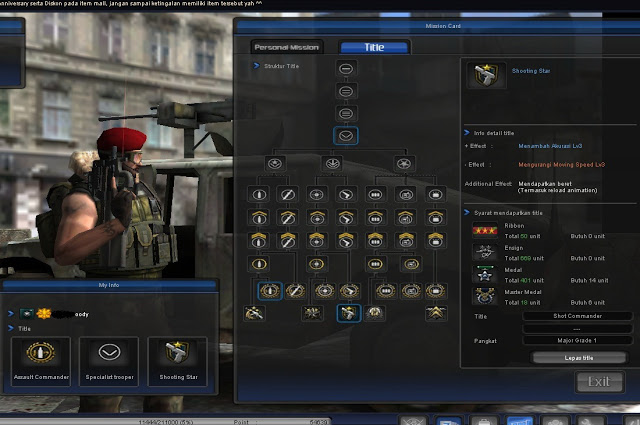This screenshot has height=425, width=640.
Task: Click the Ribbon requirement icon
Action: [484, 231]
